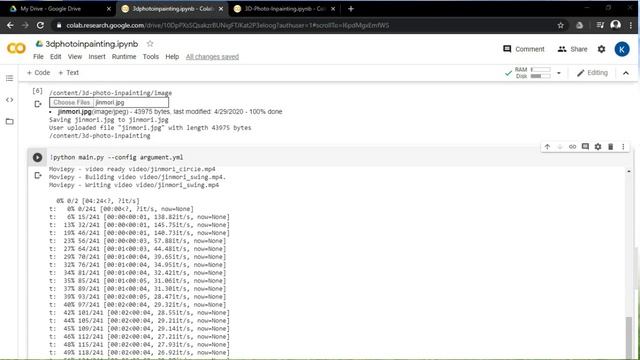Copy link to the selected cell
The width and height of the screenshot is (640, 360).
573,147
